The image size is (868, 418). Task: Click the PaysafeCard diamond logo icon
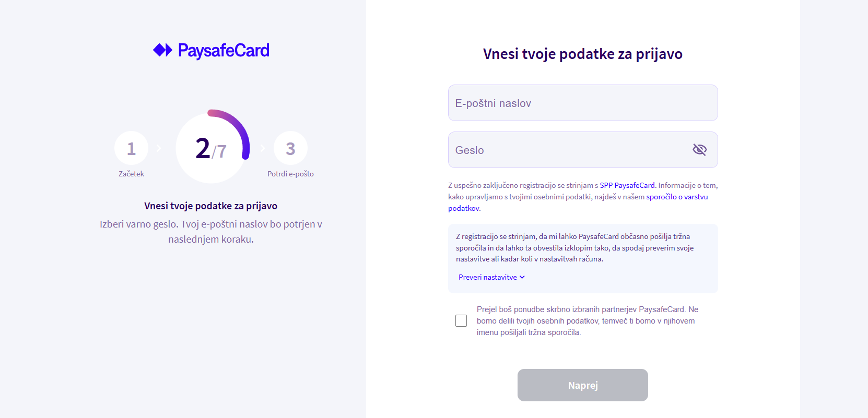tap(162, 50)
